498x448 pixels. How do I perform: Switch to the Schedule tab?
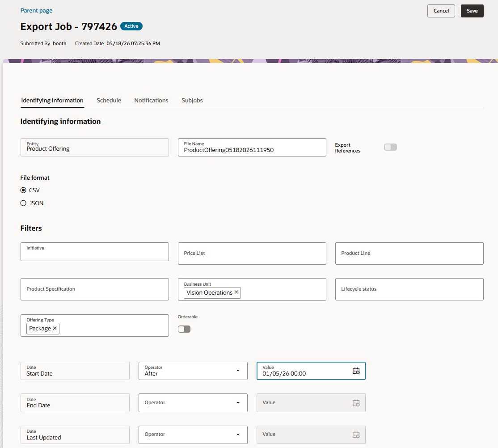click(109, 101)
